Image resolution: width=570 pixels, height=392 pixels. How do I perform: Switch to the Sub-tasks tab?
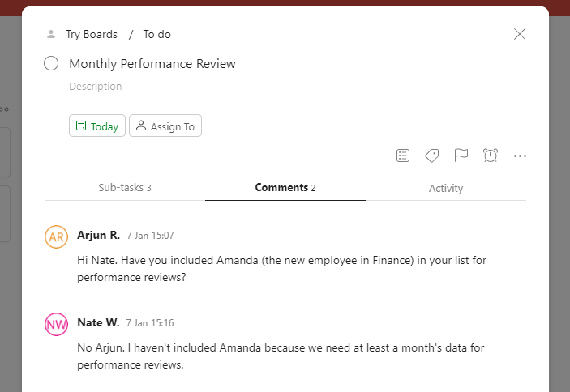(125, 188)
